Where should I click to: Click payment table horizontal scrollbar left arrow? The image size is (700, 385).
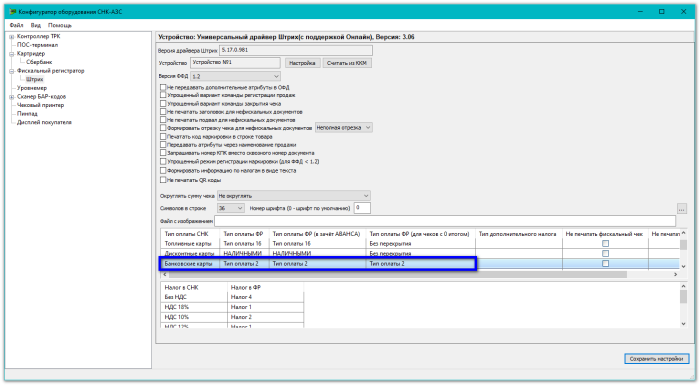[x=165, y=275]
